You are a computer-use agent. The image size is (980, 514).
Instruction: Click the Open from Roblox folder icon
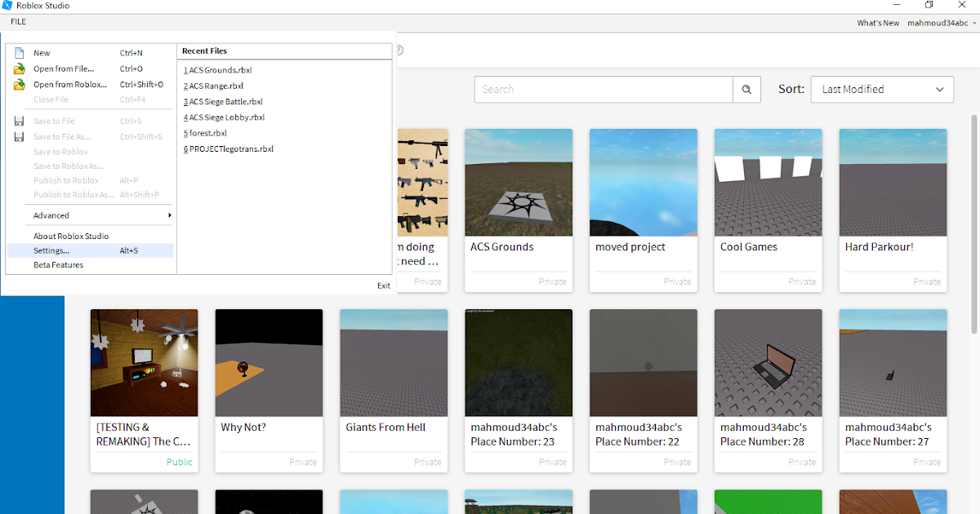[x=20, y=84]
